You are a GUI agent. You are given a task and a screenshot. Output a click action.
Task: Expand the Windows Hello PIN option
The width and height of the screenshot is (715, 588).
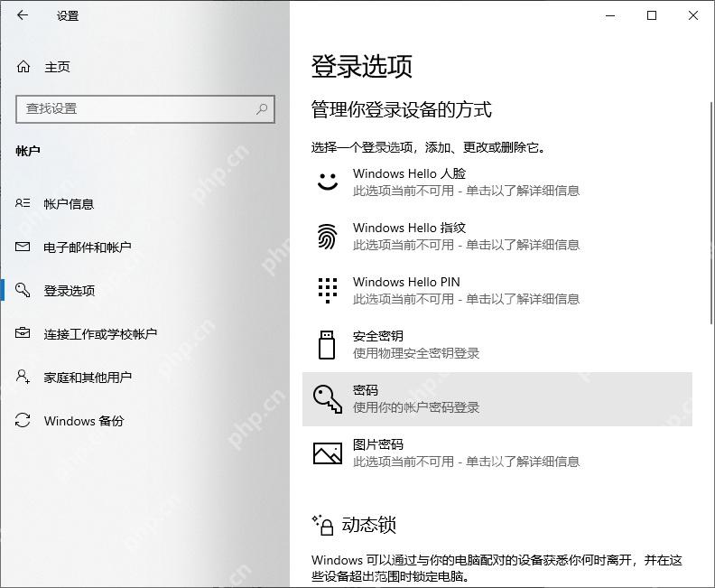click(x=497, y=291)
